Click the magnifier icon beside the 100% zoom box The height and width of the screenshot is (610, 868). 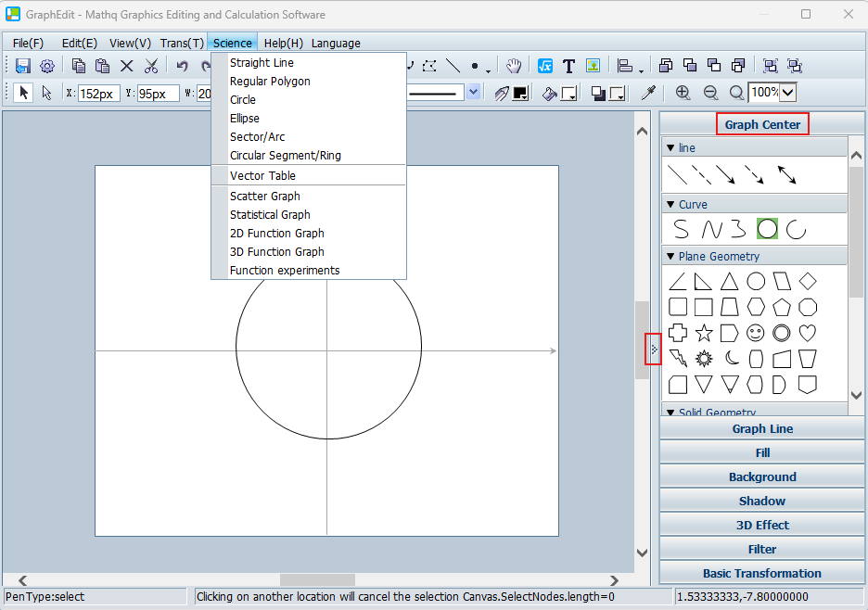(x=736, y=93)
